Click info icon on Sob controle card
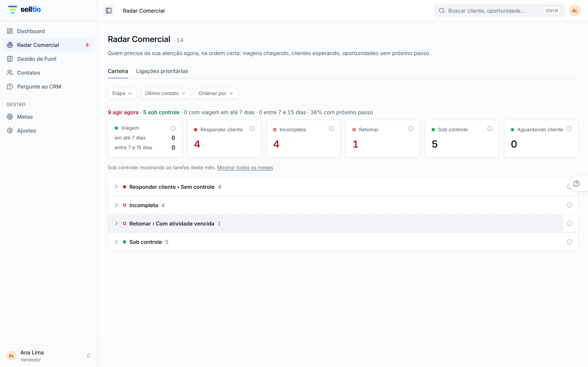This screenshot has height=367, width=588. point(490,128)
